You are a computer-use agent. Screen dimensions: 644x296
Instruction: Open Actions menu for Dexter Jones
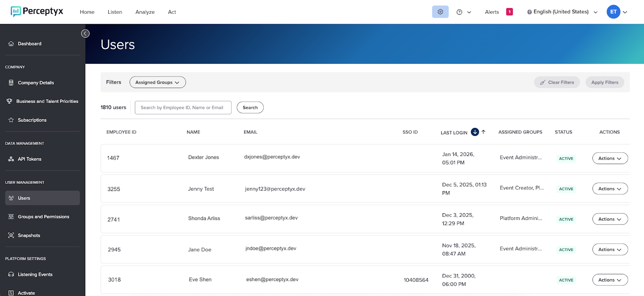tap(610, 158)
